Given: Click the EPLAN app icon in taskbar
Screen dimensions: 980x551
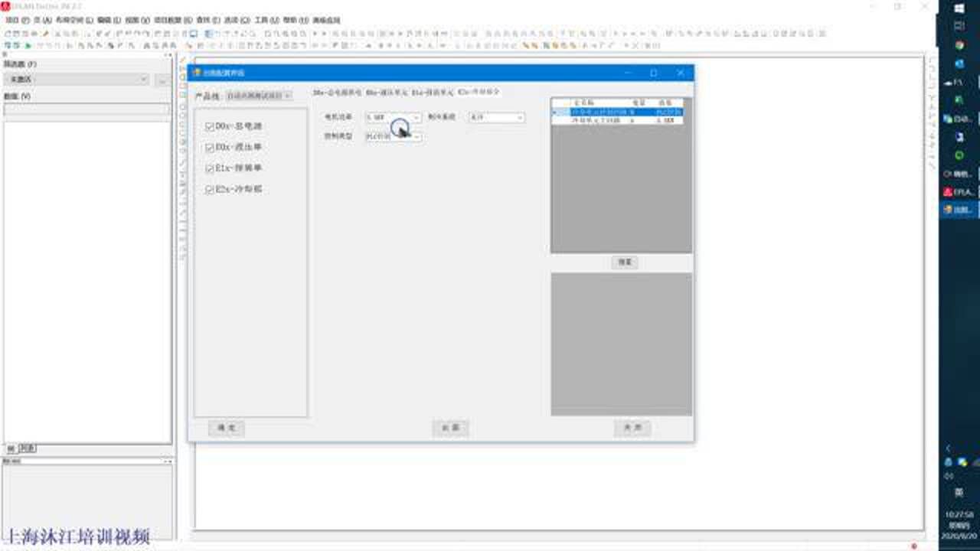Looking at the screenshot, I should click(x=959, y=192).
